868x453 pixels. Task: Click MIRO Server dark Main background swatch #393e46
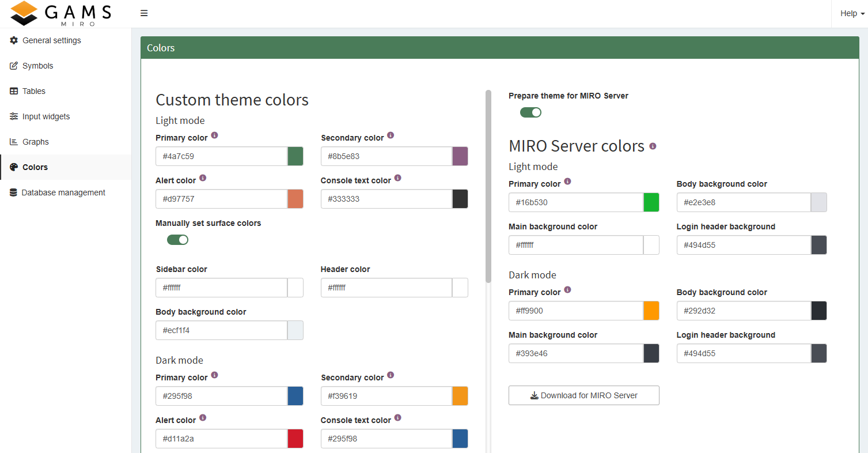651,353
